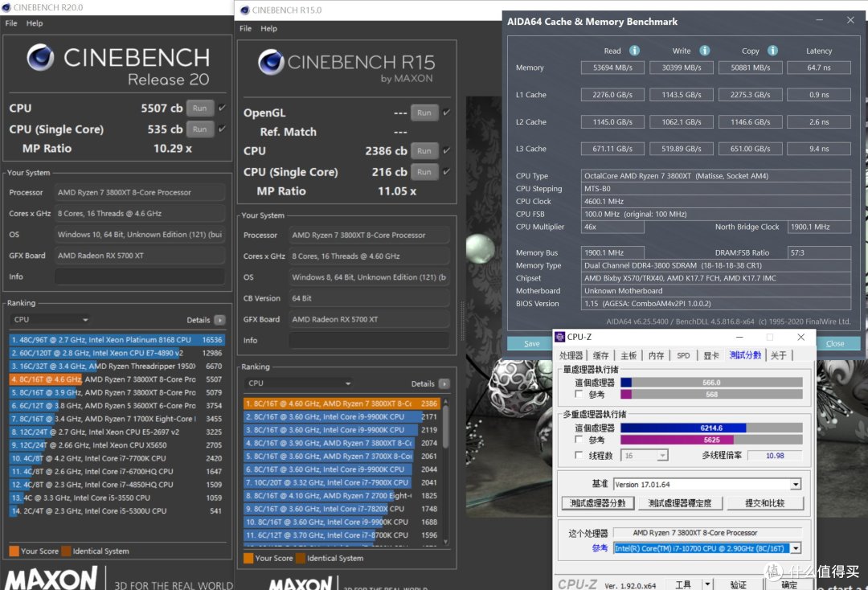Click the Cinebench R20 title bar logo
This screenshot has height=590, width=868.
pyautogui.click(x=6, y=7)
